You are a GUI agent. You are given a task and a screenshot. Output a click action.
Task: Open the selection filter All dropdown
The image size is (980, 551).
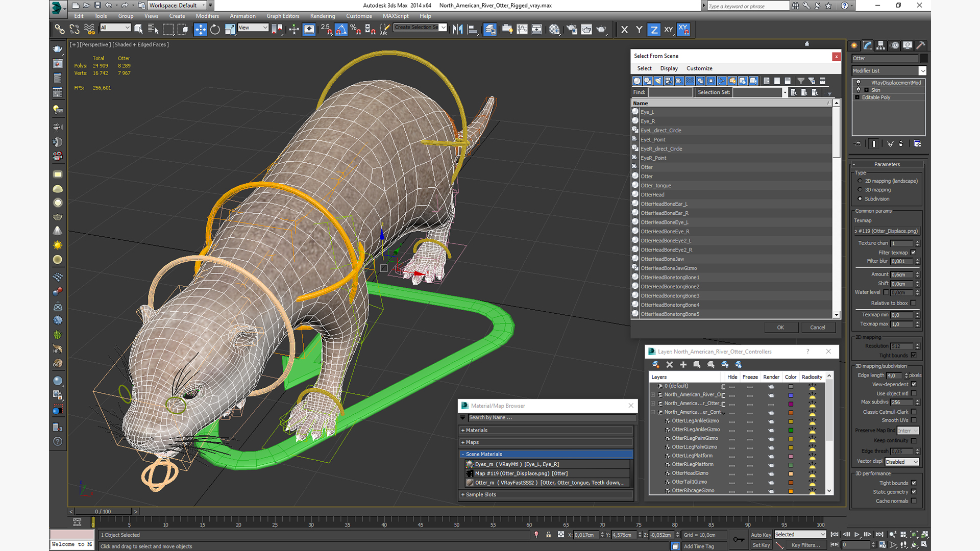[115, 28]
